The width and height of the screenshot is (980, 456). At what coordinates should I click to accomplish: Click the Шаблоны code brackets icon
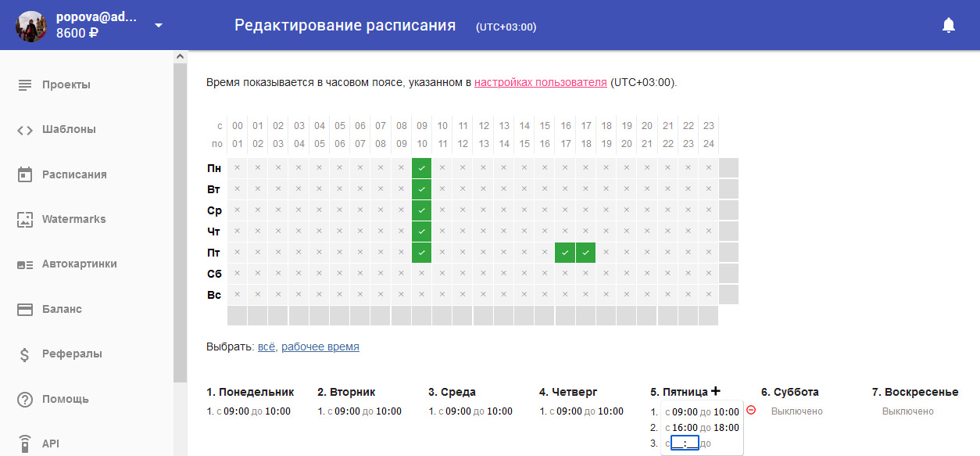(25, 130)
